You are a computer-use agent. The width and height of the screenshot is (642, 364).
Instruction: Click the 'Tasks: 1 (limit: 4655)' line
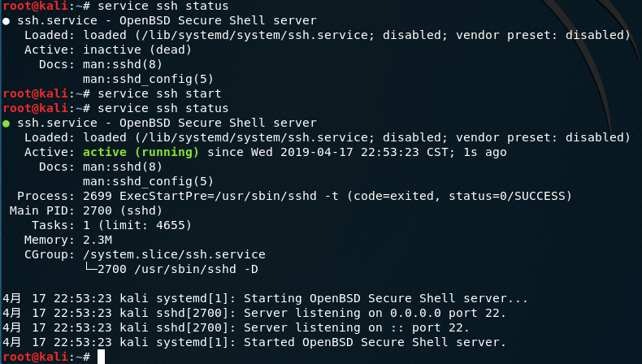[x=112, y=226]
